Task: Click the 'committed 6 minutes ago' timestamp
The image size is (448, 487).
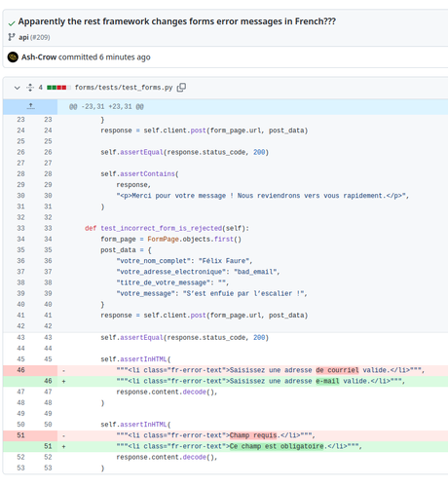Action: click(x=104, y=57)
